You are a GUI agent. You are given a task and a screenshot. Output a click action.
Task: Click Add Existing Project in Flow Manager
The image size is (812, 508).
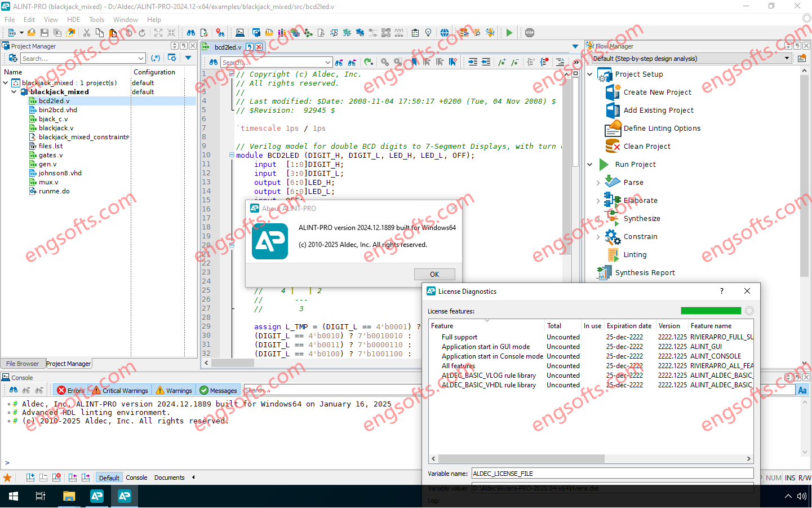658,110
